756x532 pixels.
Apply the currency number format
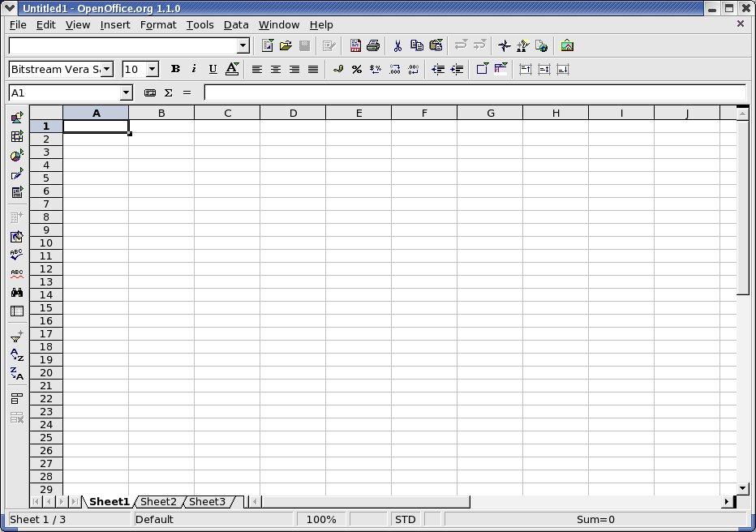click(338, 69)
